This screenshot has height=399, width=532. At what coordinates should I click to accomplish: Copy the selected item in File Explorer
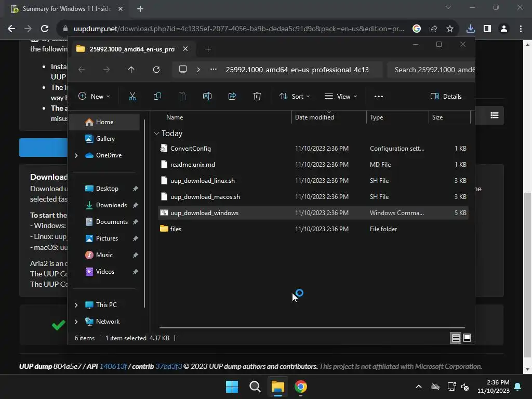[x=157, y=96]
